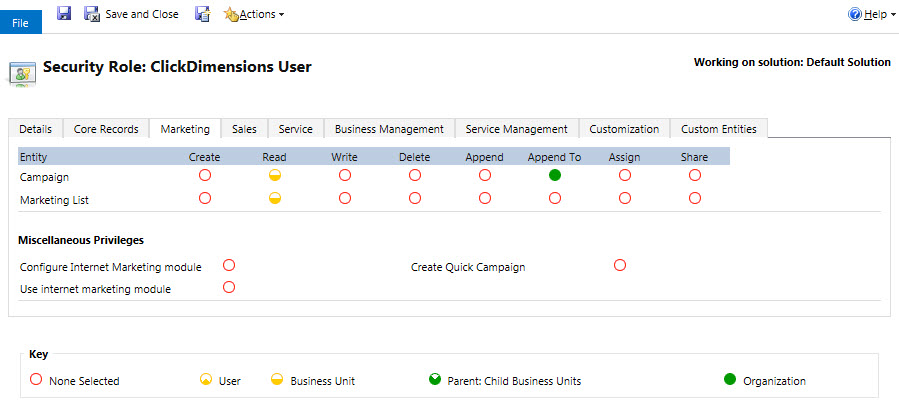Image resolution: width=899 pixels, height=410 pixels.
Task: Click the Delete column header
Action: [414, 157]
